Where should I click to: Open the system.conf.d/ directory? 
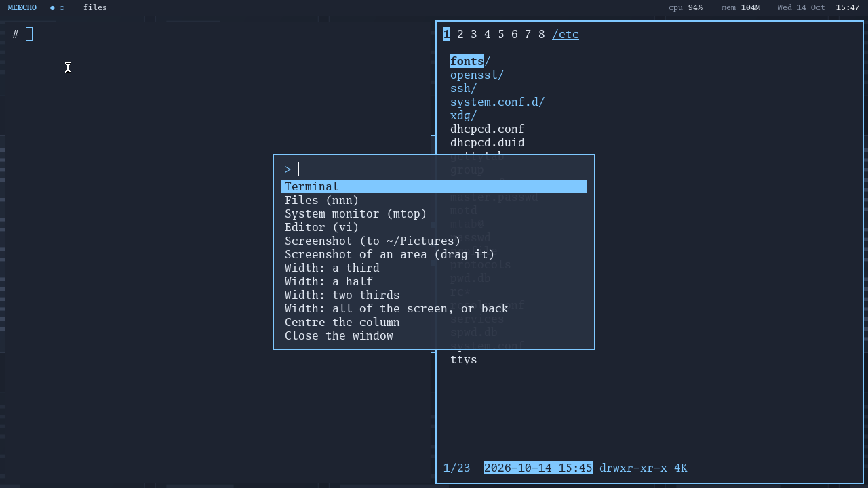[x=498, y=102]
